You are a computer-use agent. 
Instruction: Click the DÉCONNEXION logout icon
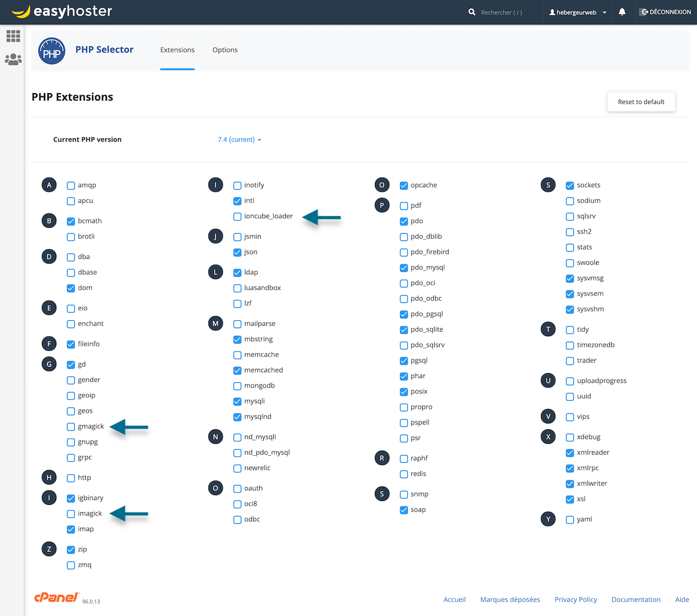coord(645,12)
